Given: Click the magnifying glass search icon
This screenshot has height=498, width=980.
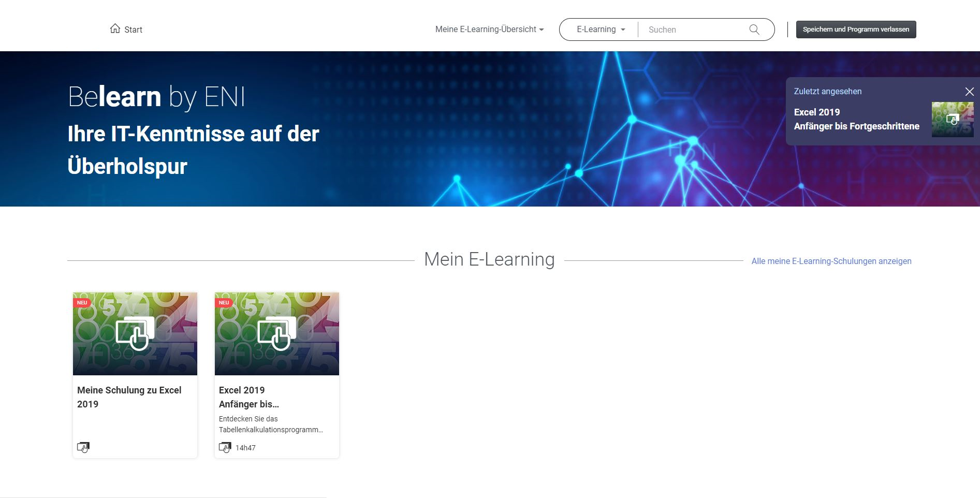Looking at the screenshot, I should (754, 30).
